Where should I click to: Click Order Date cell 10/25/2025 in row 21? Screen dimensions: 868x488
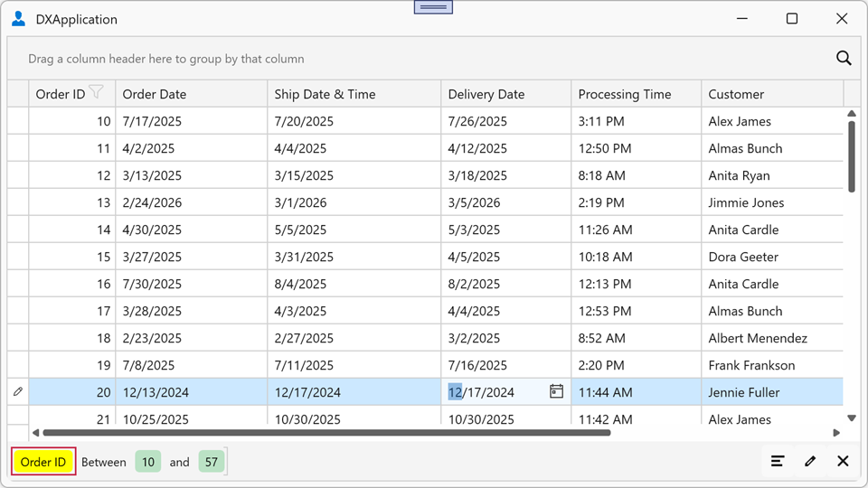point(191,416)
